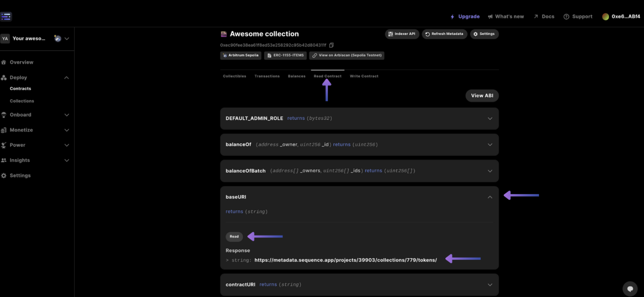Expand the balanceOf function row
The width and height of the screenshot is (644, 297).
click(x=490, y=145)
